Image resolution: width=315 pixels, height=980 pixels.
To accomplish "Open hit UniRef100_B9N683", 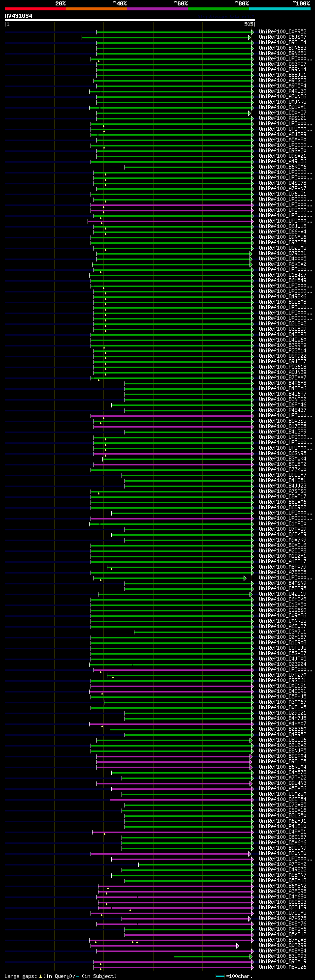I will [283, 48].
